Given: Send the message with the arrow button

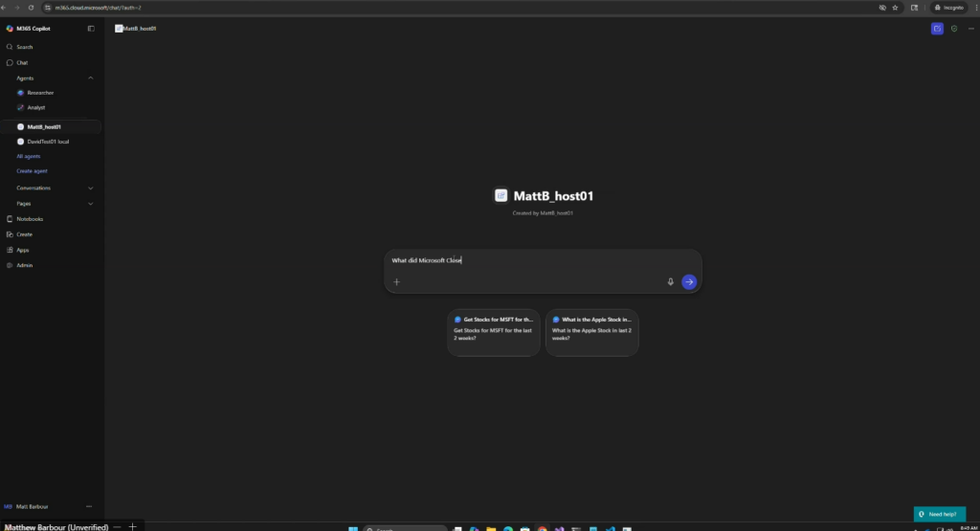Looking at the screenshot, I should pyautogui.click(x=689, y=282).
